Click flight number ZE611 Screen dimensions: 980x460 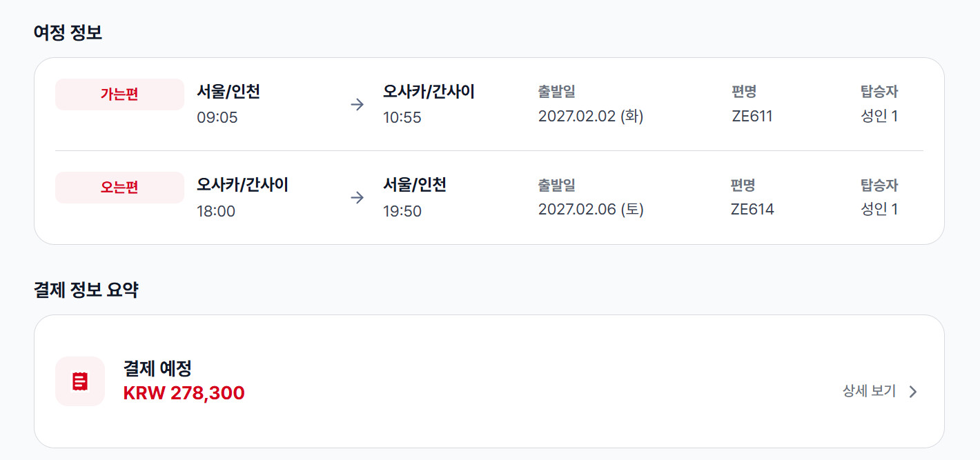(x=752, y=117)
